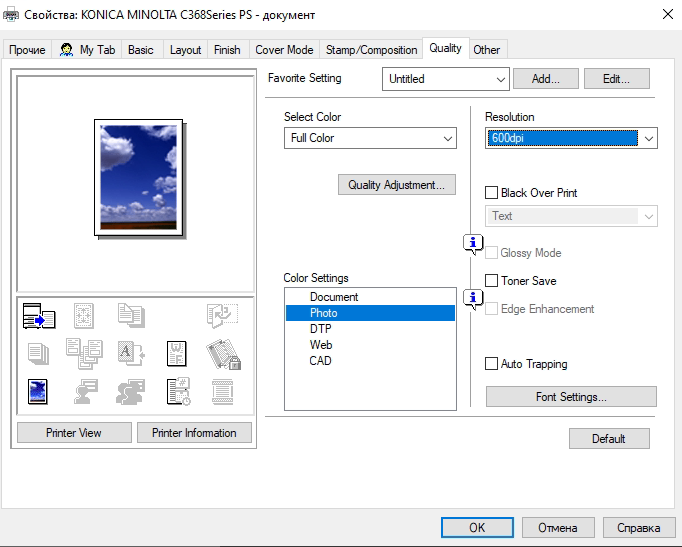Click the printer output tray icon with blue arrow
This screenshot has width=682, height=547.
tap(39, 316)
